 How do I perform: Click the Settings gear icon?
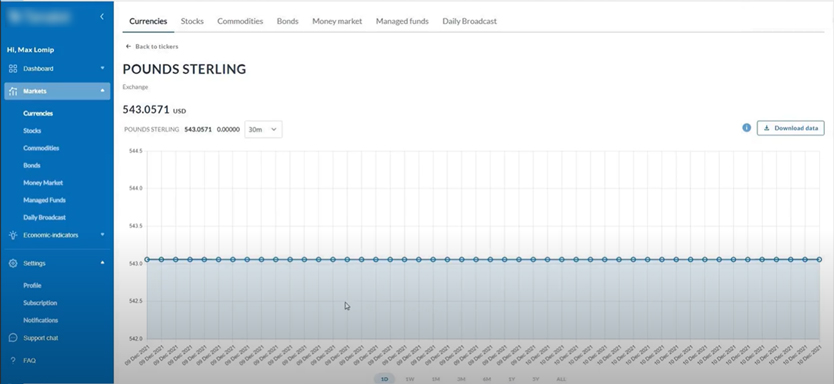pos(13,263)
